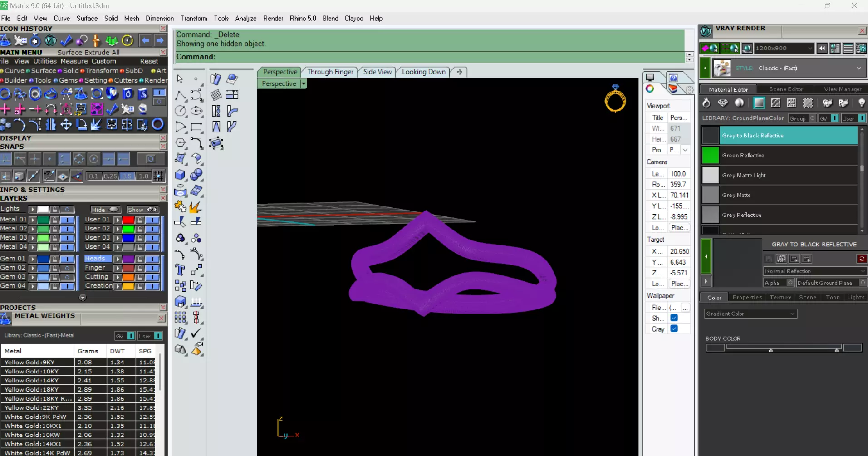This screenshot has width=868, height=456.
Task: Open the Projection dropdown in Viewport properties
Action: tap(685, 150)
